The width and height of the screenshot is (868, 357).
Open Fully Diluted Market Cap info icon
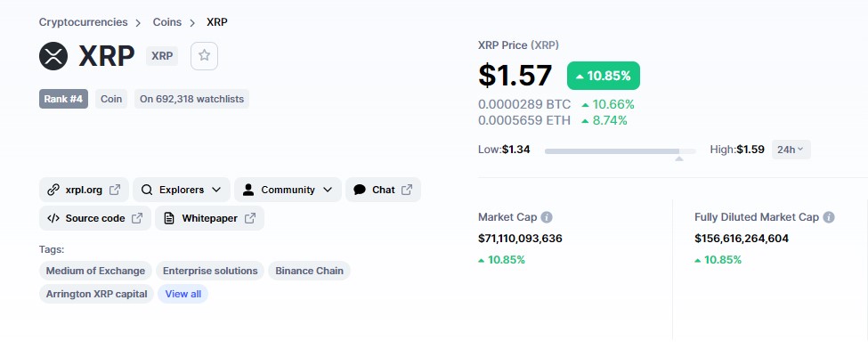click(x=829, y=217)
